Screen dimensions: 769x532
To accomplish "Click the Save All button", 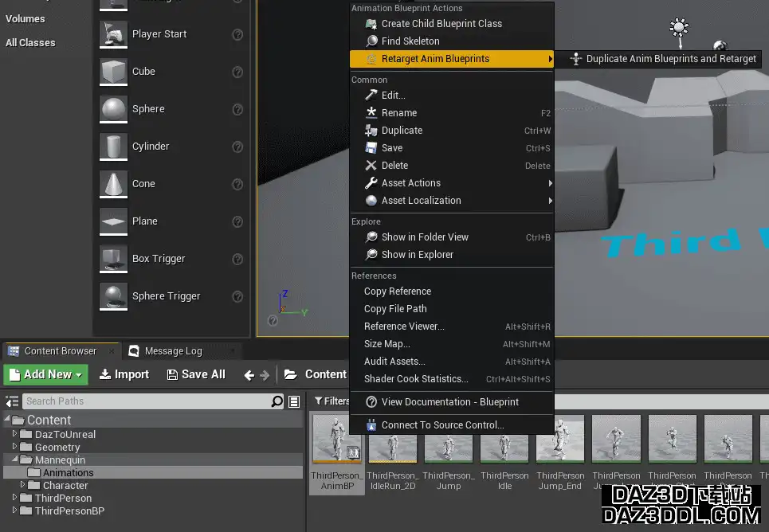I will pos(196,374).
